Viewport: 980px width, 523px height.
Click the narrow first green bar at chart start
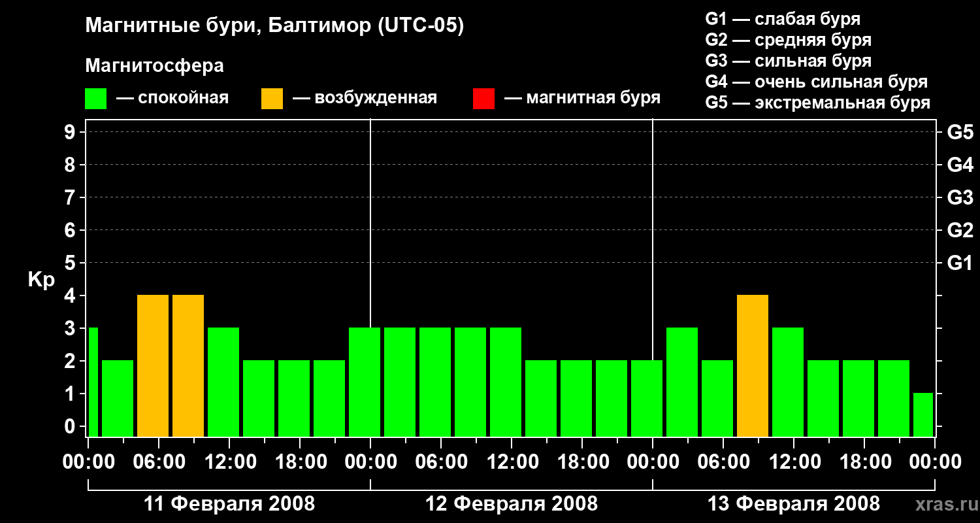coord(93,382)
